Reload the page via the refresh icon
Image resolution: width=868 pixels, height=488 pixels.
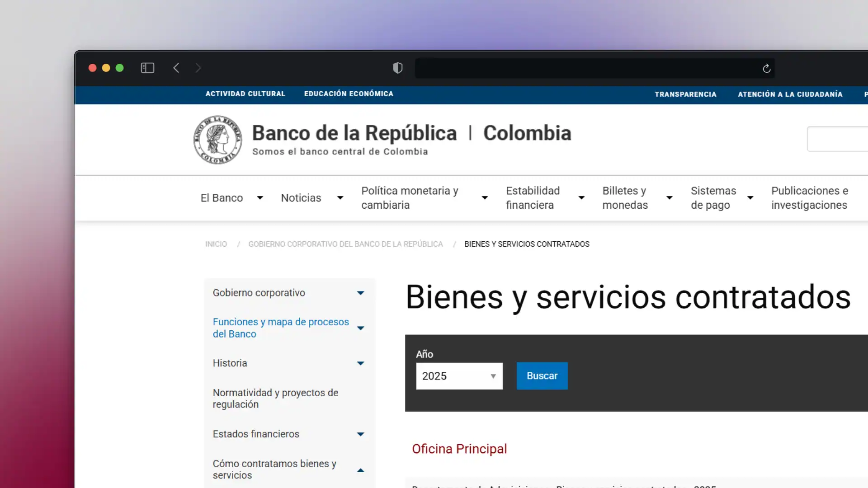[767, 68]
